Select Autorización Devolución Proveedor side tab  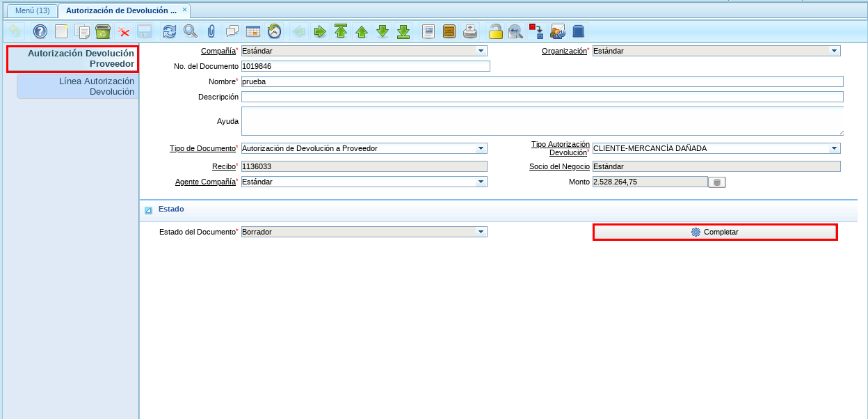coord(72,58)
